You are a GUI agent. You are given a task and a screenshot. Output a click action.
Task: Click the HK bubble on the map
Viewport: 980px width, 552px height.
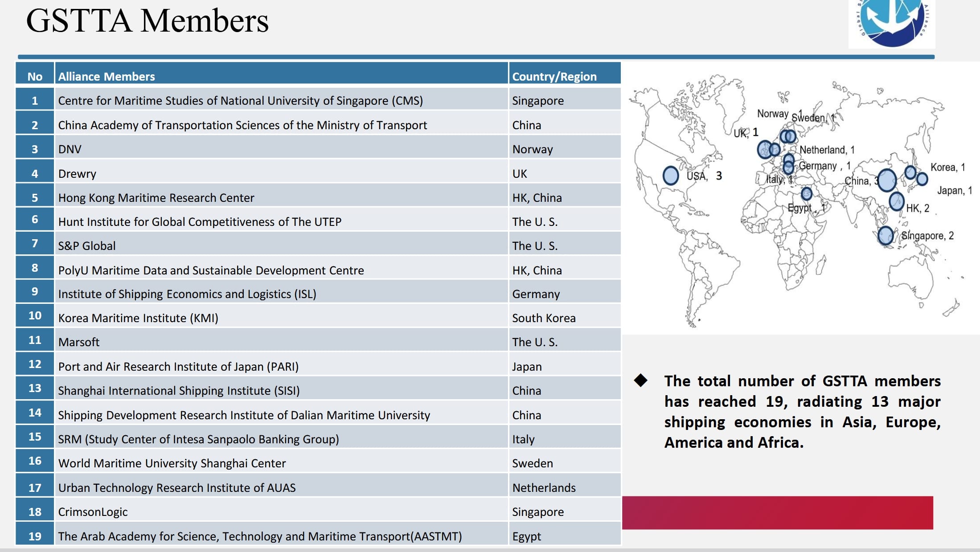coord(896,201)
